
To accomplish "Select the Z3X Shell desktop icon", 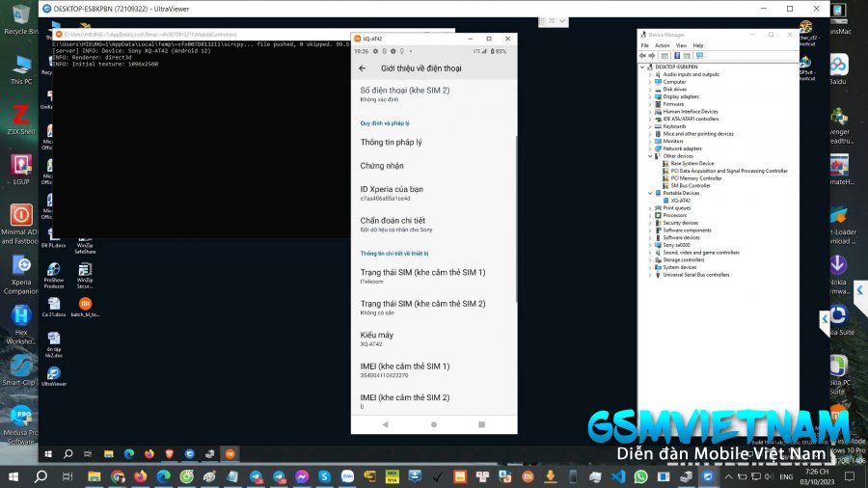I will pyautogui.click(x=20, y=120).
